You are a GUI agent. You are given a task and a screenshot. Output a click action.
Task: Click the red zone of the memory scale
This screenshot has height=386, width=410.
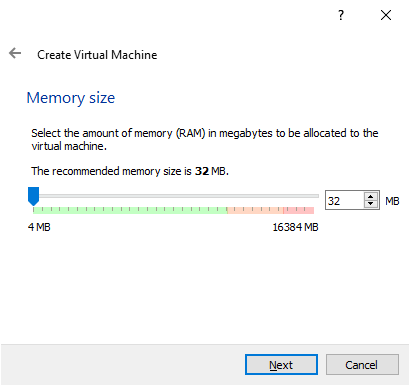[298, 210]
